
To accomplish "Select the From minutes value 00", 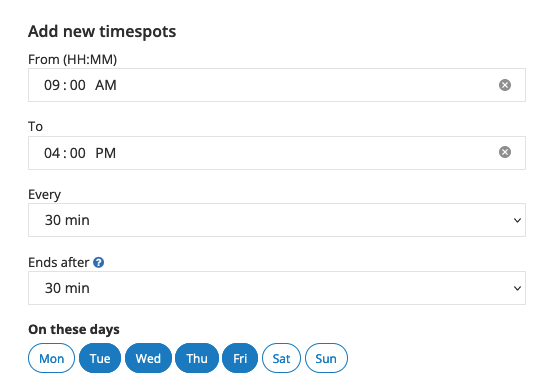I will click(78, 85).
